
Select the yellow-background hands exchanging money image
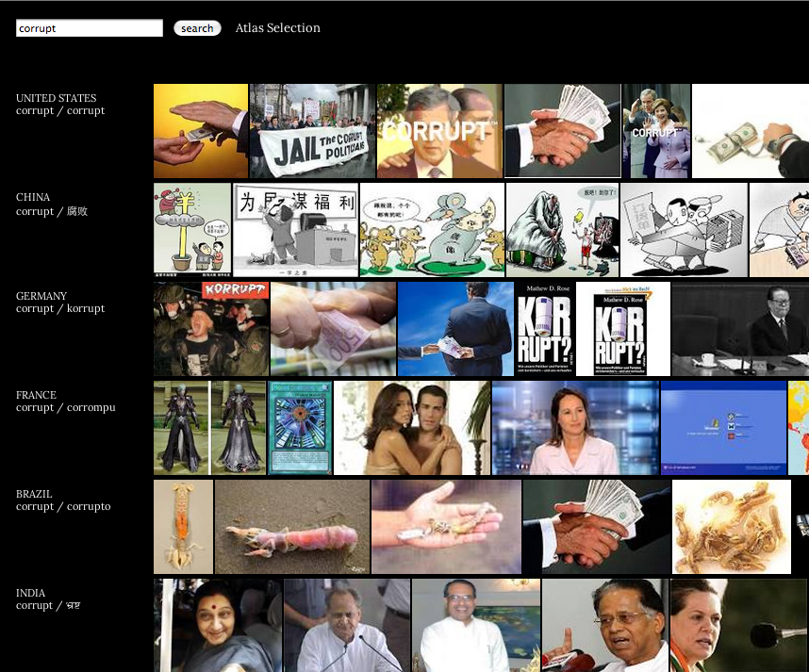click(x=201, y=131)
